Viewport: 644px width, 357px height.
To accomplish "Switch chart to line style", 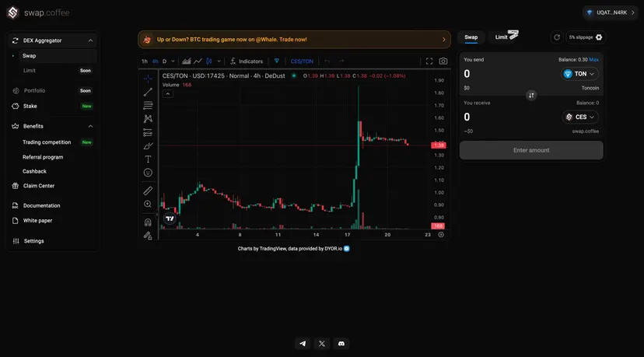I will (x=198, y=61).
